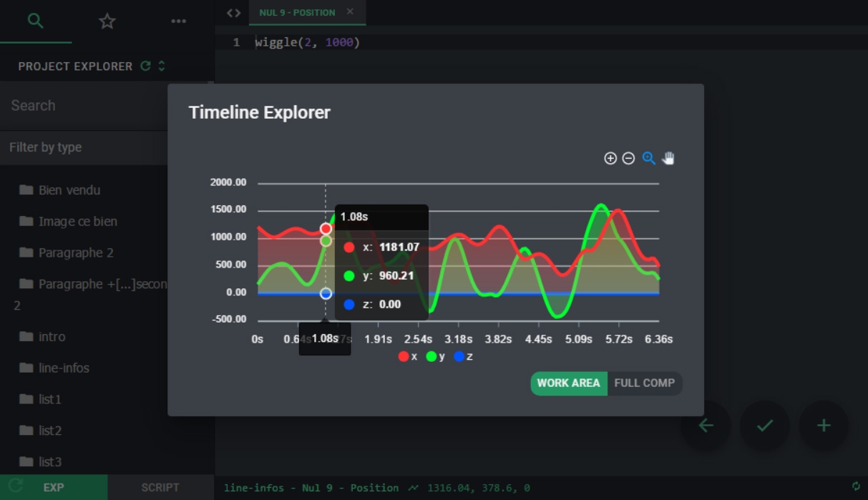Select the magnifier selection zoom tool
This screenshot has width=868, height=500.
point(648,159)
